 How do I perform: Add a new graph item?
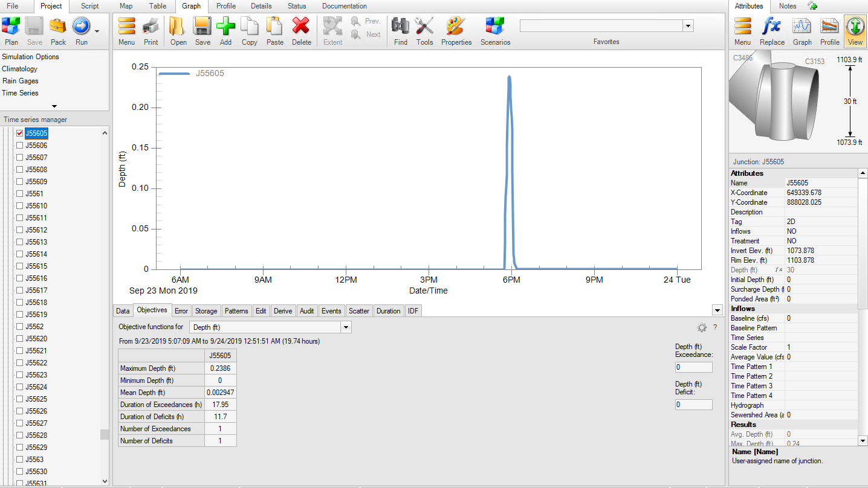click(x=225, y=27)
